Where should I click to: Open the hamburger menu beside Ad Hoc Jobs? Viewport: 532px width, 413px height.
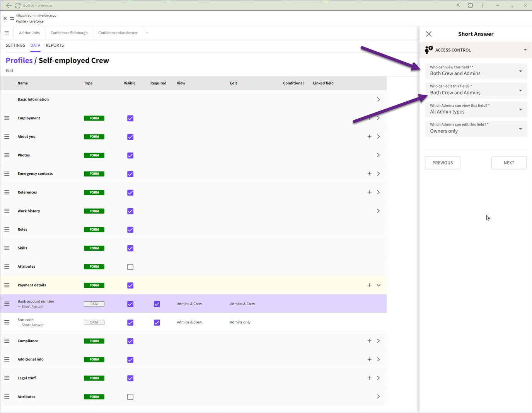tap(7, 33)
